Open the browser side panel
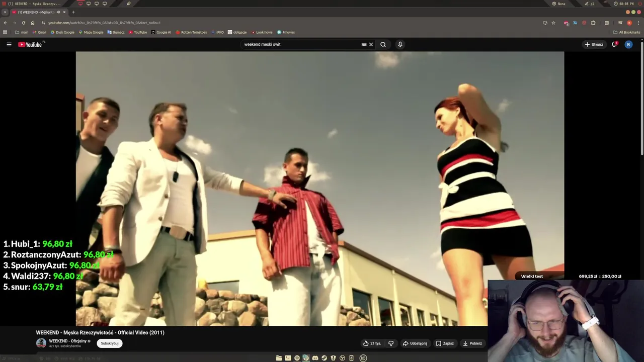Image resolution: width=644 pixels, height=362 pixels. tap(607, 23)
